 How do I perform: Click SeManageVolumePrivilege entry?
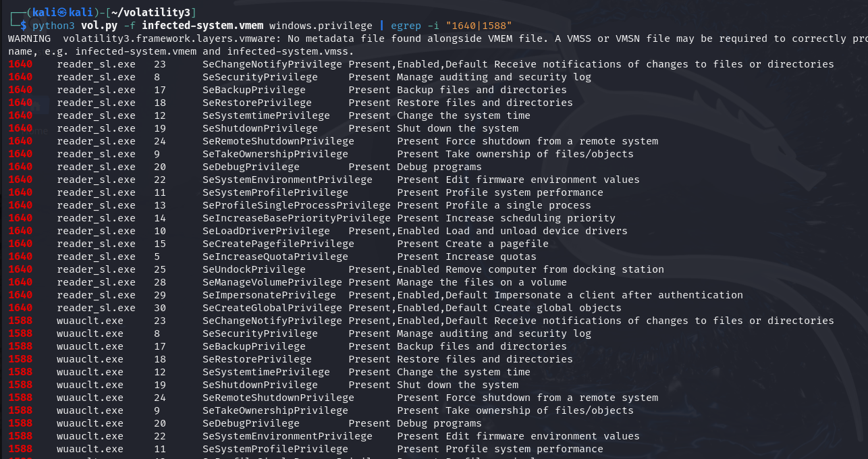pos(272,282)
